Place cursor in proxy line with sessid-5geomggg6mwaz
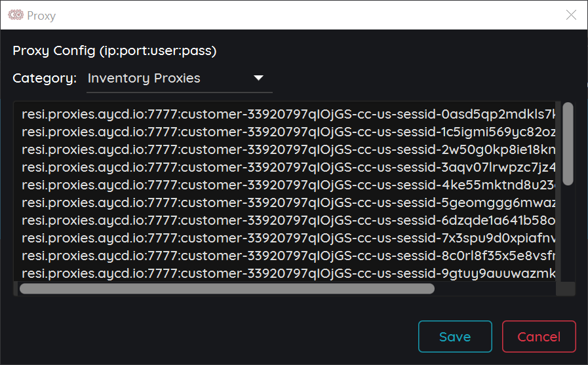The height and width of the screenshot is (365, 588). click(x=288, y=202)
